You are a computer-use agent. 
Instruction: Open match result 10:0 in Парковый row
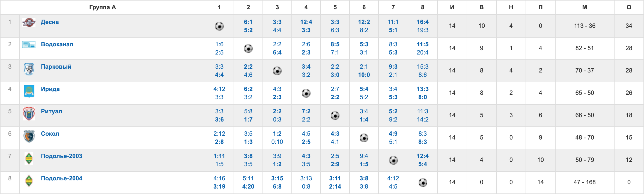coord(364,75)
